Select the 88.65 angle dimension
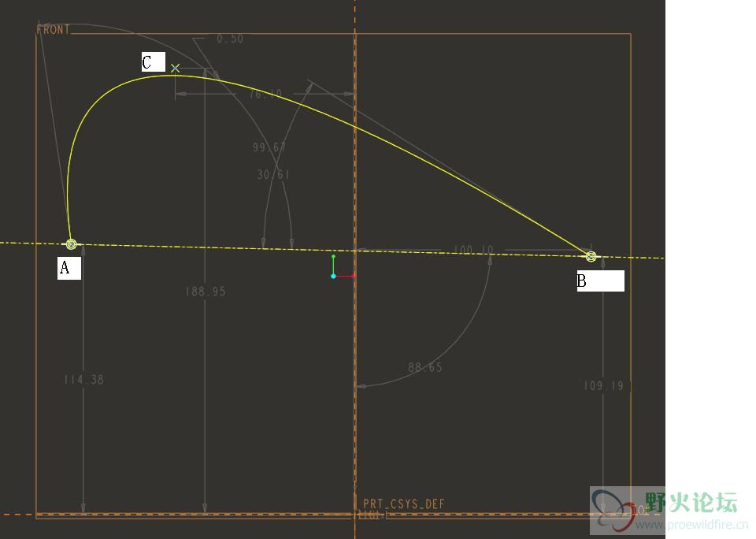Viewport: 756px width, 539px height. coord(425,367)
